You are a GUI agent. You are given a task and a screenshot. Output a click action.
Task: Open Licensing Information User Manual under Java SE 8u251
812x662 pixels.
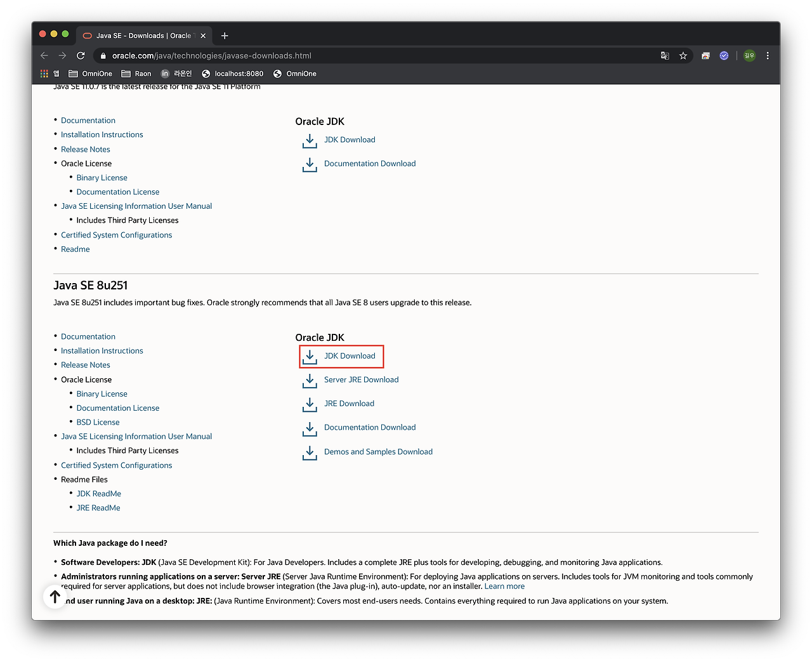136,437
